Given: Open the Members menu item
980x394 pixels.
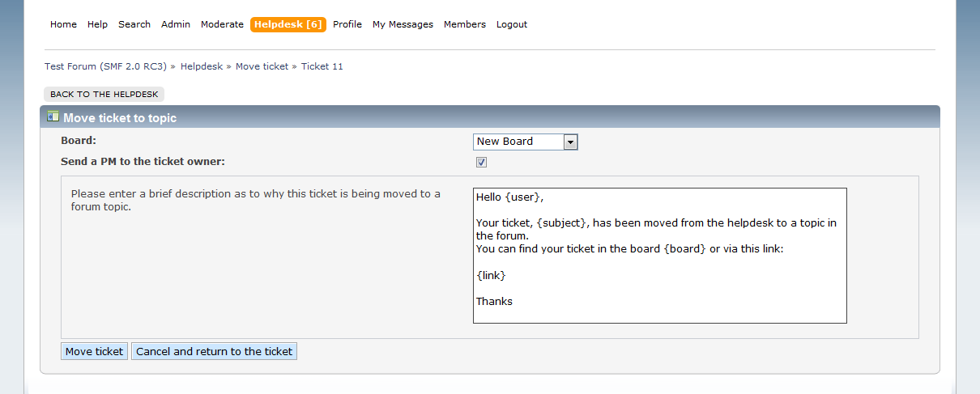Looking at the screenshot, I should (x=465, y=24).
